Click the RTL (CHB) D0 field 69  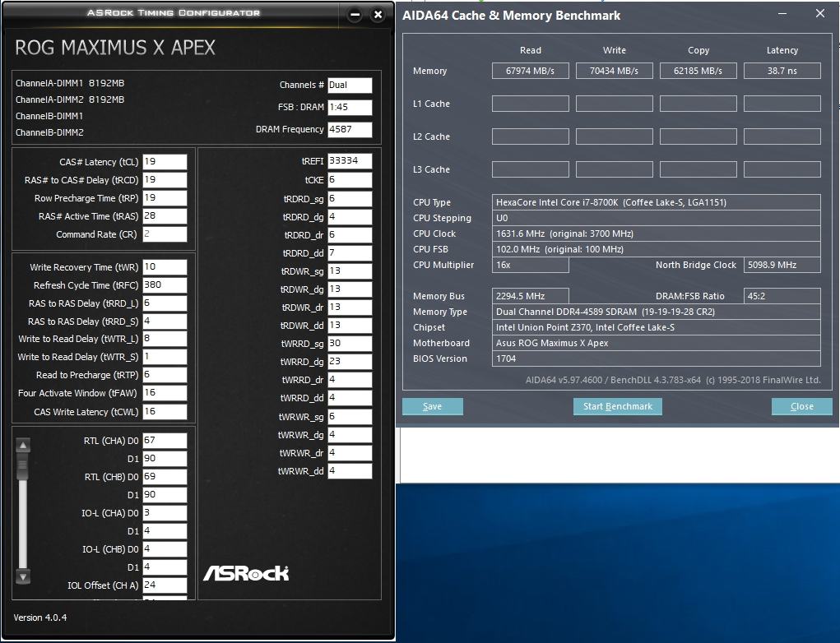point(165,477)
